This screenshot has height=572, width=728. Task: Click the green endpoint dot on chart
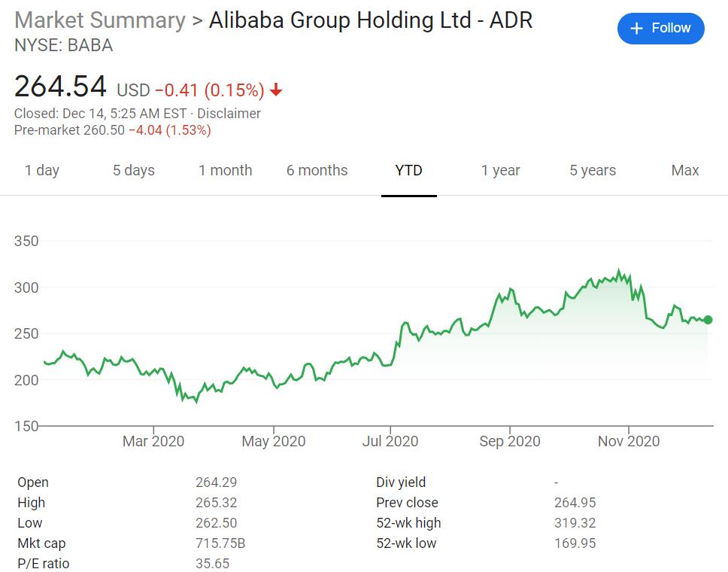[x=708, y=320]
